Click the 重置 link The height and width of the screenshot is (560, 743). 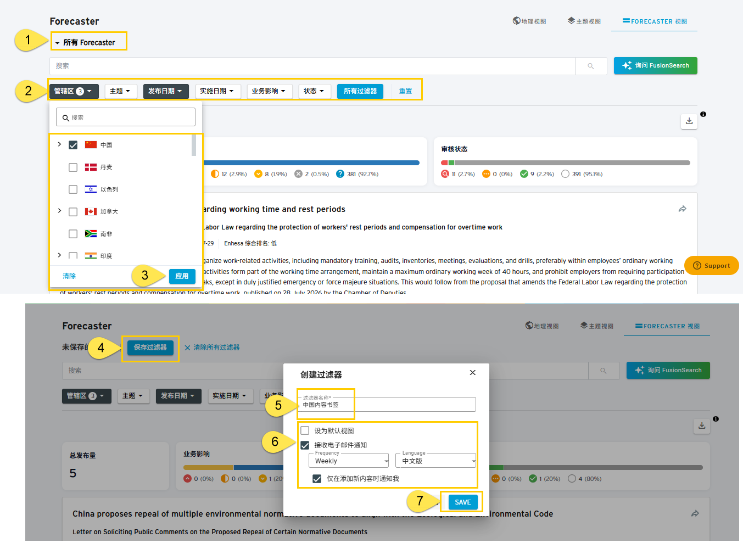406,91
